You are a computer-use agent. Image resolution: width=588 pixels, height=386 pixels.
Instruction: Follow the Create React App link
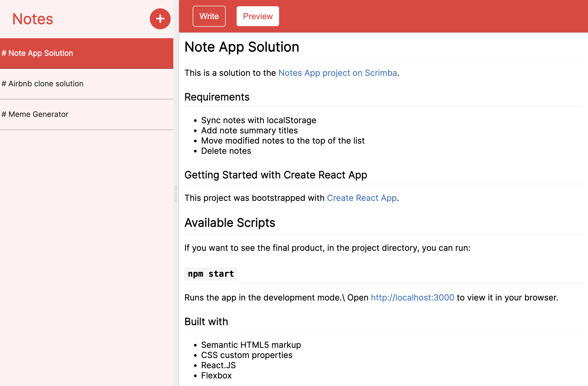(362, 198)
